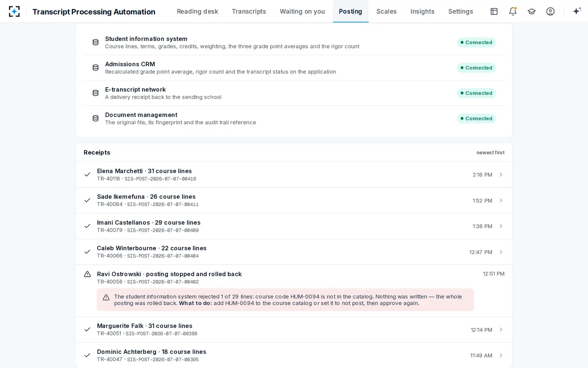
Task: Click the warning triangle beside Ravi Ostrowski
Action: [x=87, y=274]
